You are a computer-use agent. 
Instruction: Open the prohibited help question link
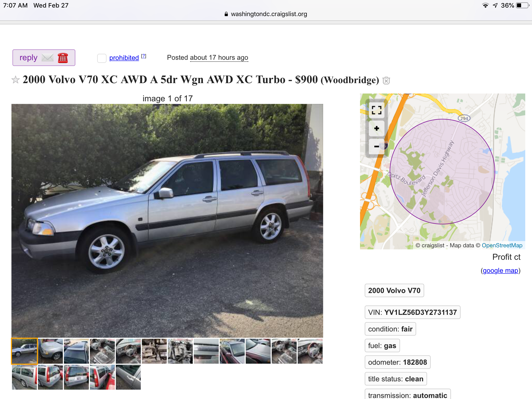tap(144, 56)
